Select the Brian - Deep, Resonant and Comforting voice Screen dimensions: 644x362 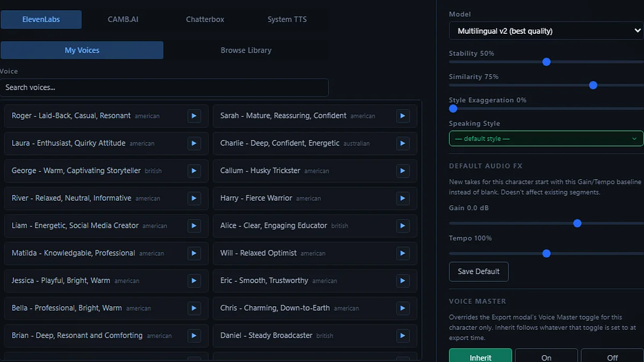tap(106, 336)
